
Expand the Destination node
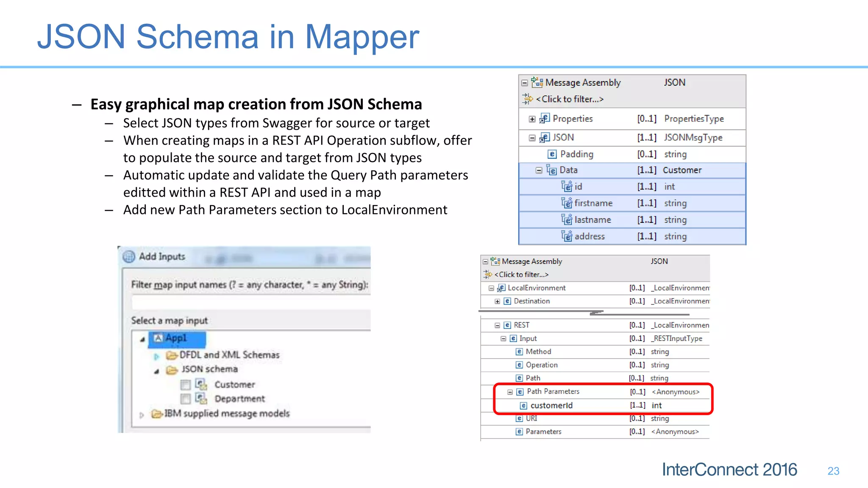click(498, 302)
